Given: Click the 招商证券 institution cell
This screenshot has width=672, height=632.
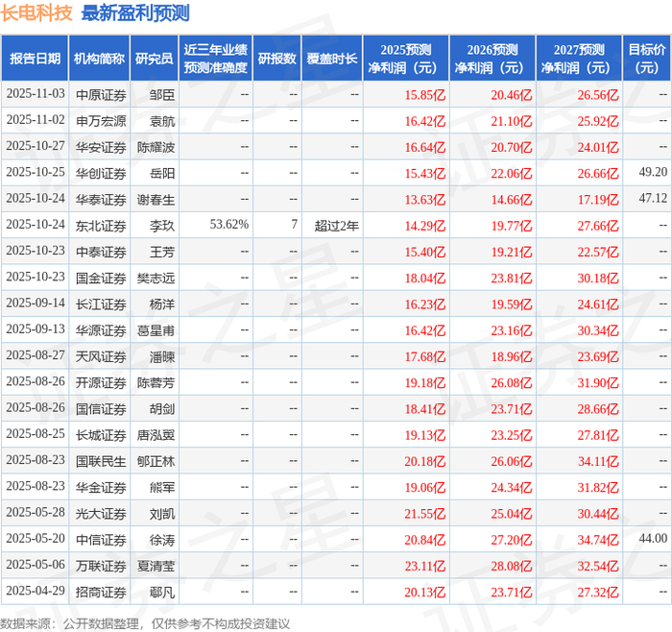Looking at the screenshot, I should (x=101, y=592).
